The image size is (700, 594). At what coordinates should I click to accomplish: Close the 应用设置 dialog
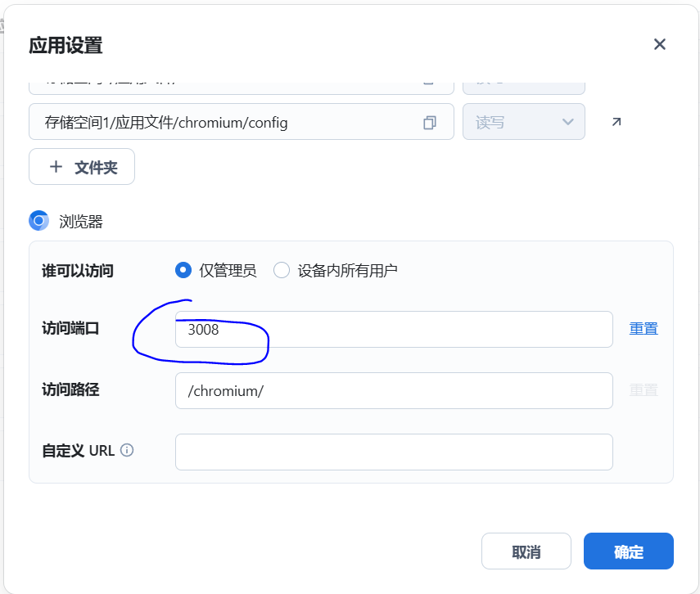point(659,44)
